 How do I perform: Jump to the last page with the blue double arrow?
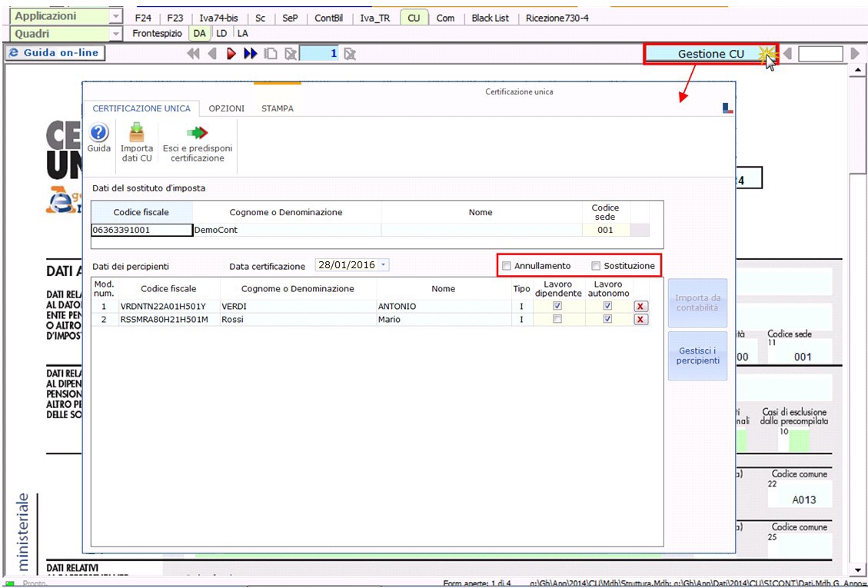(x=251, y=54)
